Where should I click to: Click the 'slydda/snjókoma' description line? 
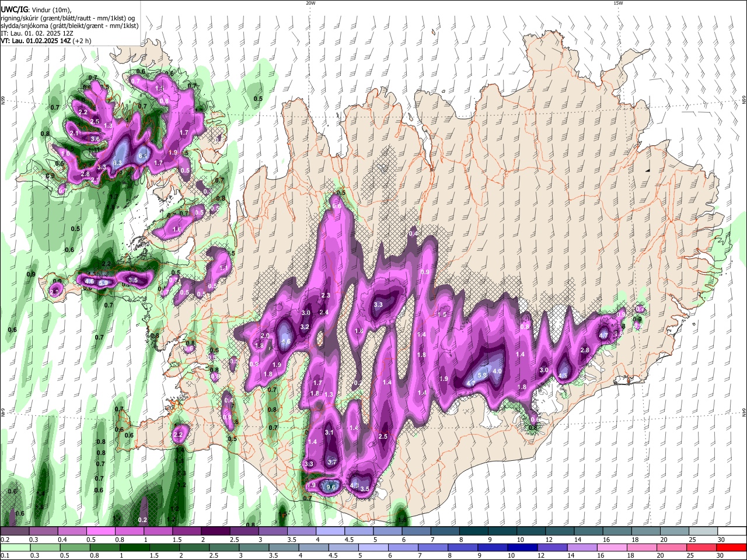tap(69, 26)
